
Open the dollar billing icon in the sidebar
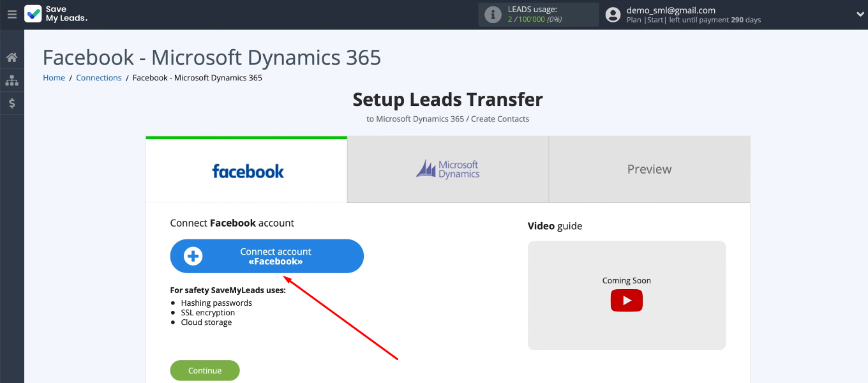[x=11, y=103]
